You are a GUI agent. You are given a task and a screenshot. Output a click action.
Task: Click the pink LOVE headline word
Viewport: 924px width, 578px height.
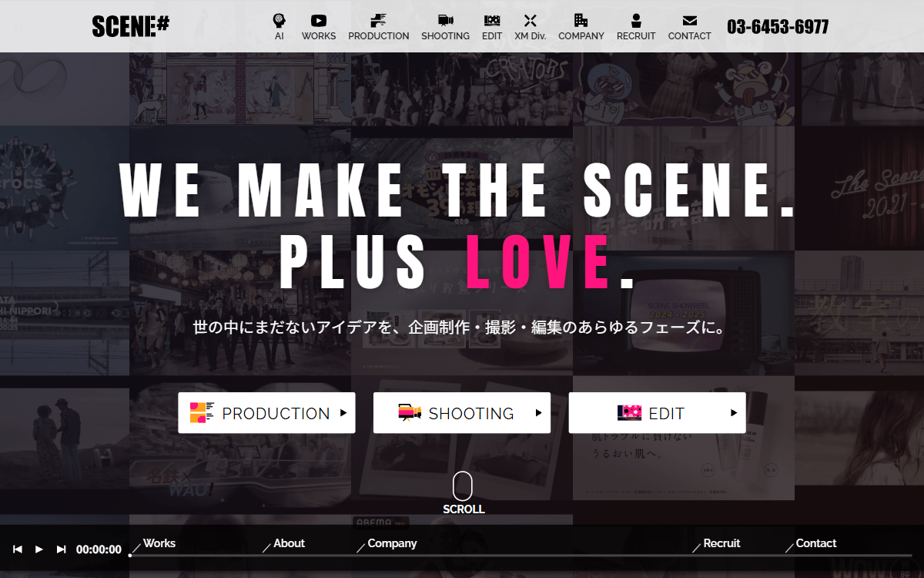pos(537,260)
